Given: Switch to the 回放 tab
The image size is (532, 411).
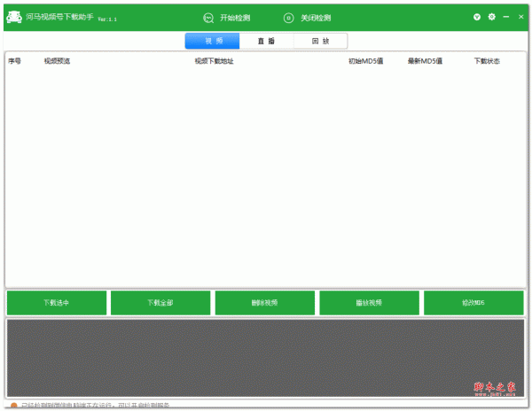Looking at the screenshot, I should point(321,41).
